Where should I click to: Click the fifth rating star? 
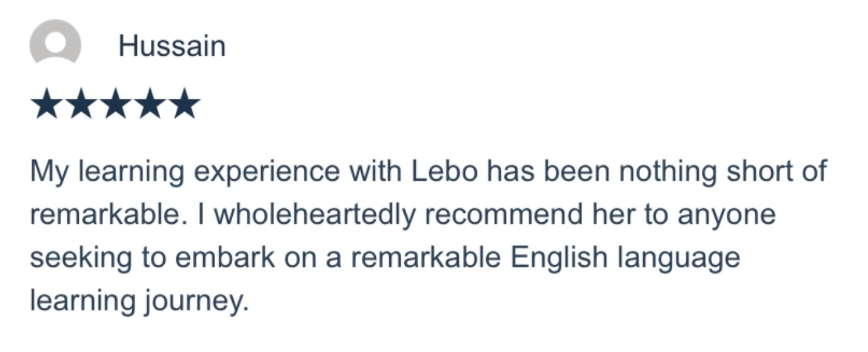click(183, 104)
